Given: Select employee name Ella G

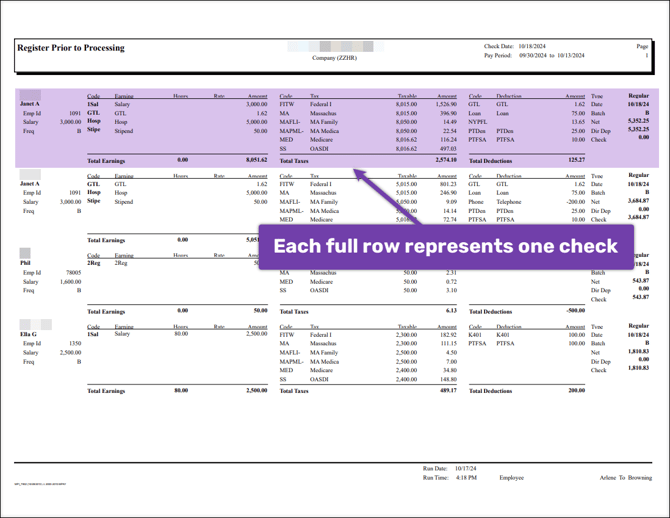Looking at the screenshot, I should [x=28, y=334].
